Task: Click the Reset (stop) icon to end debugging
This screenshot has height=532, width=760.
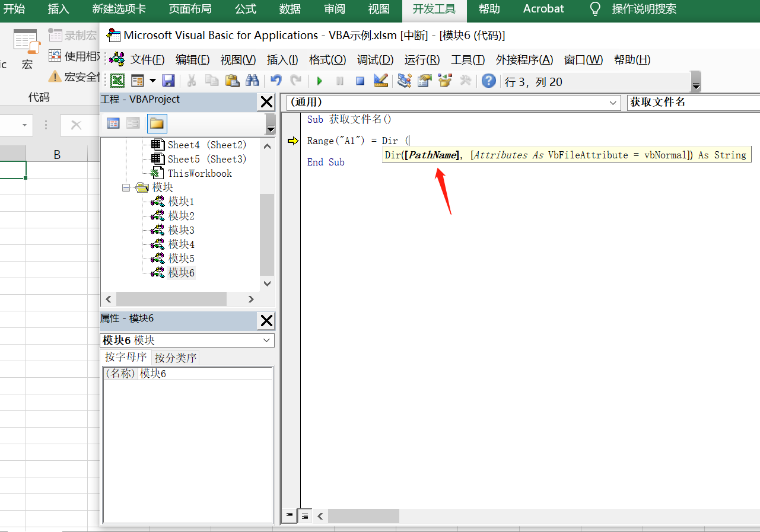Action: click(x=360, y=81)
